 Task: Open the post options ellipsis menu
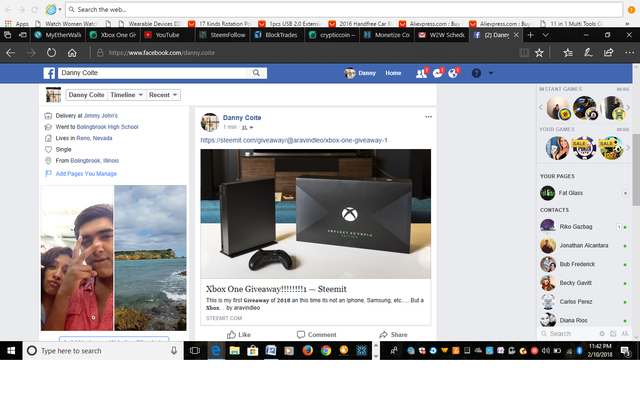coord(428,117)
